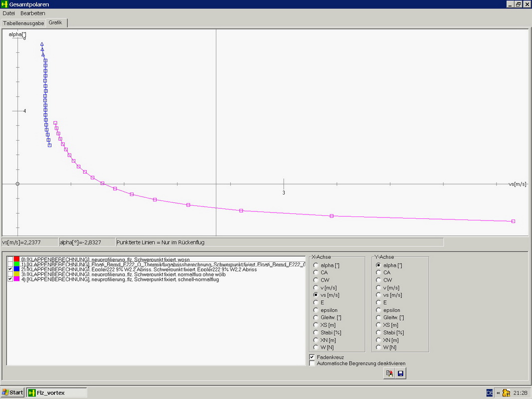Open the Datei menu

point(9,13)
